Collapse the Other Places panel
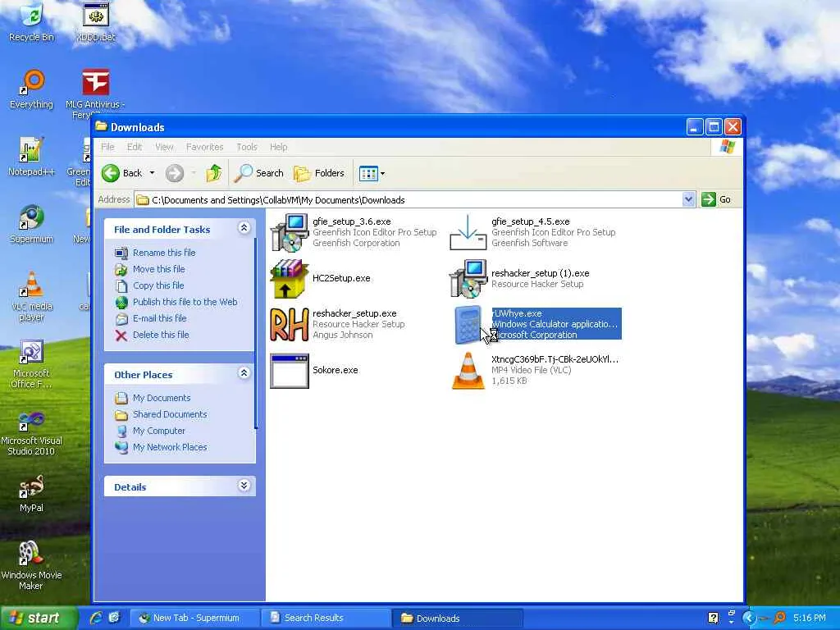This screenshot has height=630, width=840. pyautogui.click(x=244, y=373)
